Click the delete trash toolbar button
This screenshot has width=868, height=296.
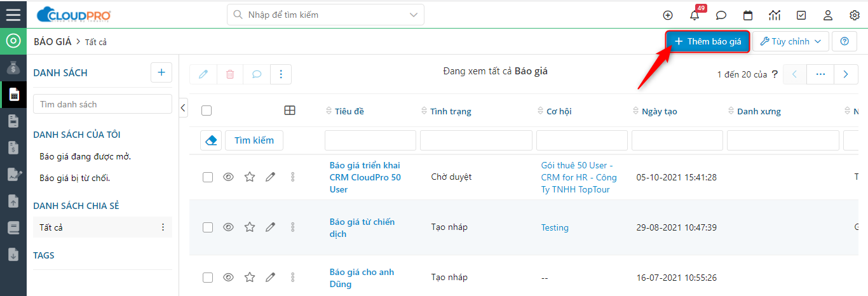pos(230,74)
